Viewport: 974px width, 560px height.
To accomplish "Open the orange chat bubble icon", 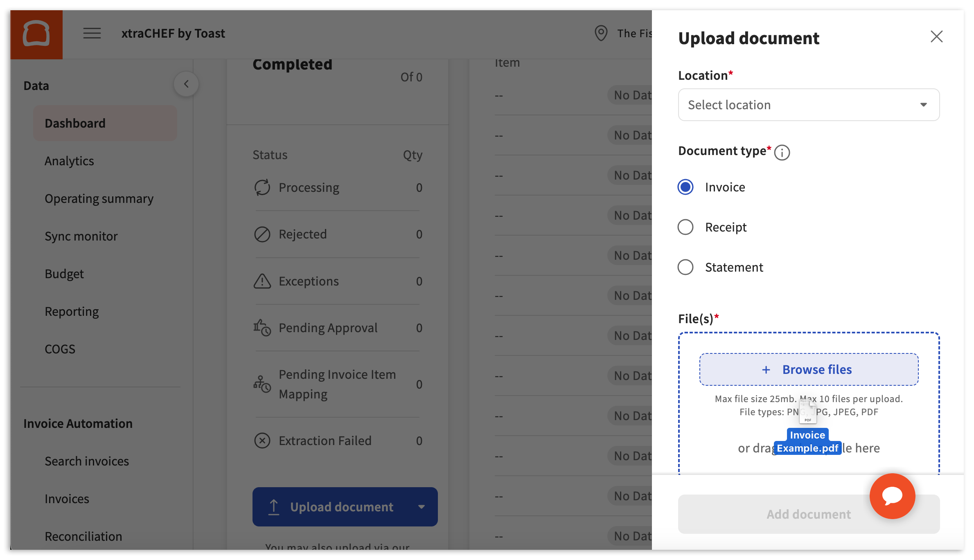I will pyautogui.click(x=892, y=496).
